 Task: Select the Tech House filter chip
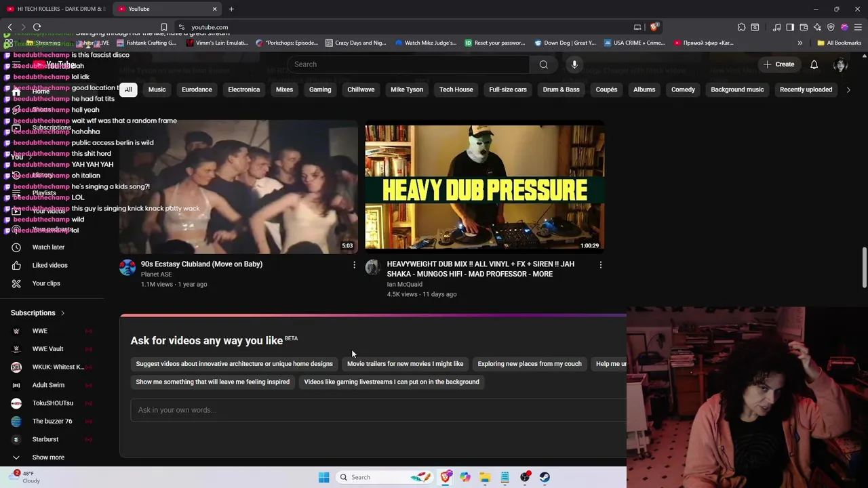click(456, 89)
